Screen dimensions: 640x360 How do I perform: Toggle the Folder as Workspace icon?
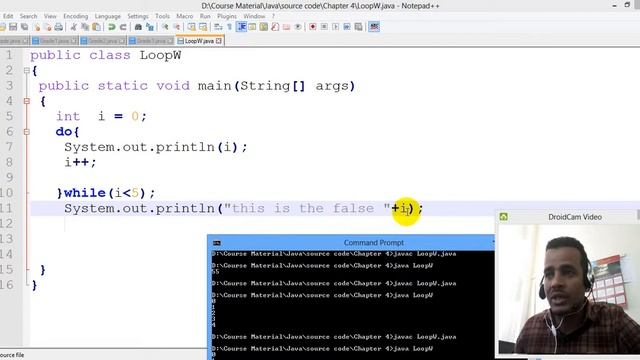(x=287, y=27)
